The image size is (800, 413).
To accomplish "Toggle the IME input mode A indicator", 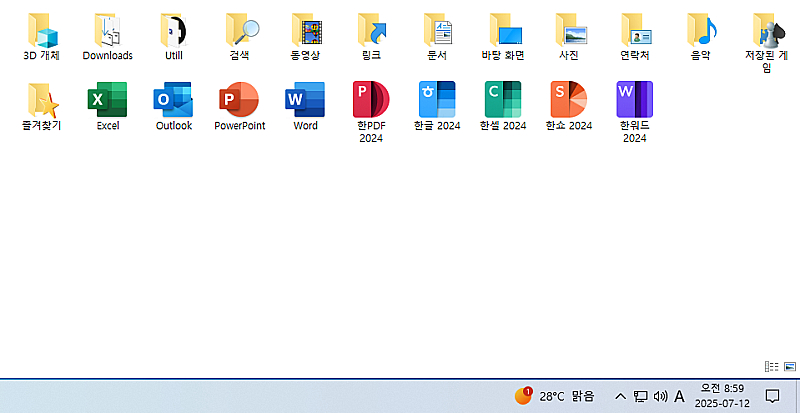I will pos(679,396).
